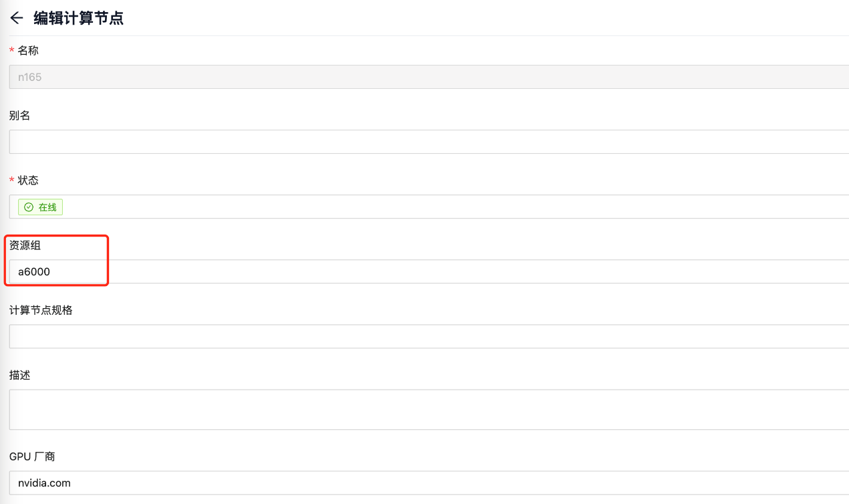Click the 状态 field label

pos(28,180)
